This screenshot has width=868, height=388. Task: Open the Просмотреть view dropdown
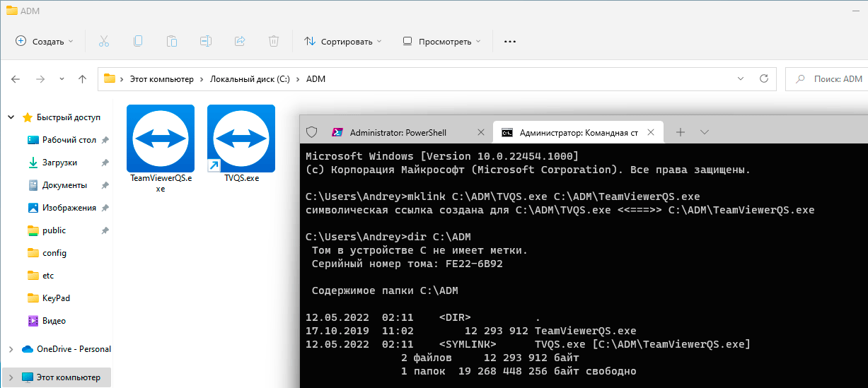[441, 41]
